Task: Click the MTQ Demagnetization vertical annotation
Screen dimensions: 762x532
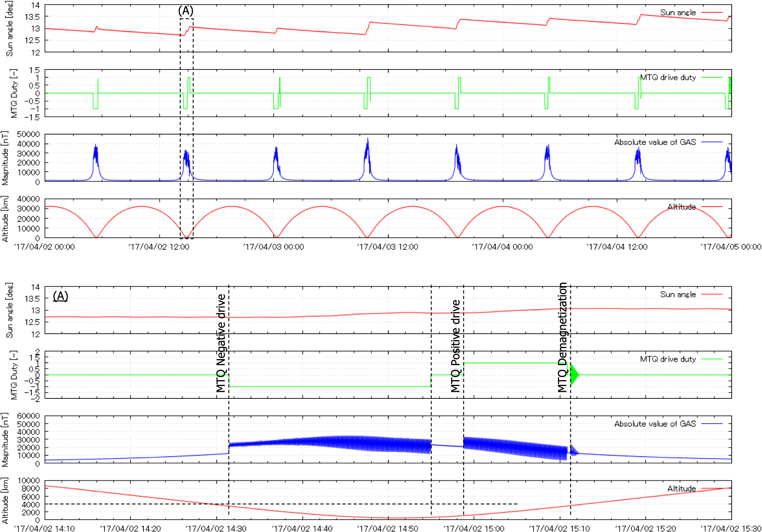Action: (x=562, y=337)
